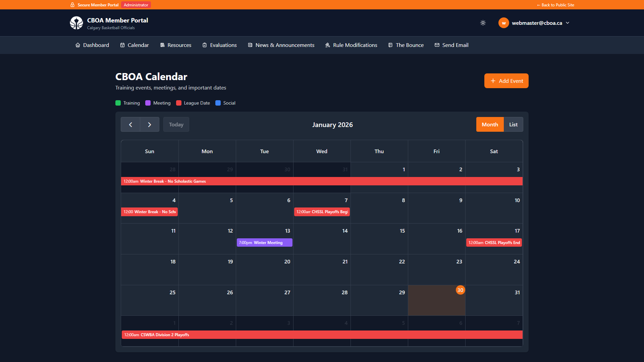
Task: Switch the calendar to List view
Action: pyautogui.click(x=513, y=124)
